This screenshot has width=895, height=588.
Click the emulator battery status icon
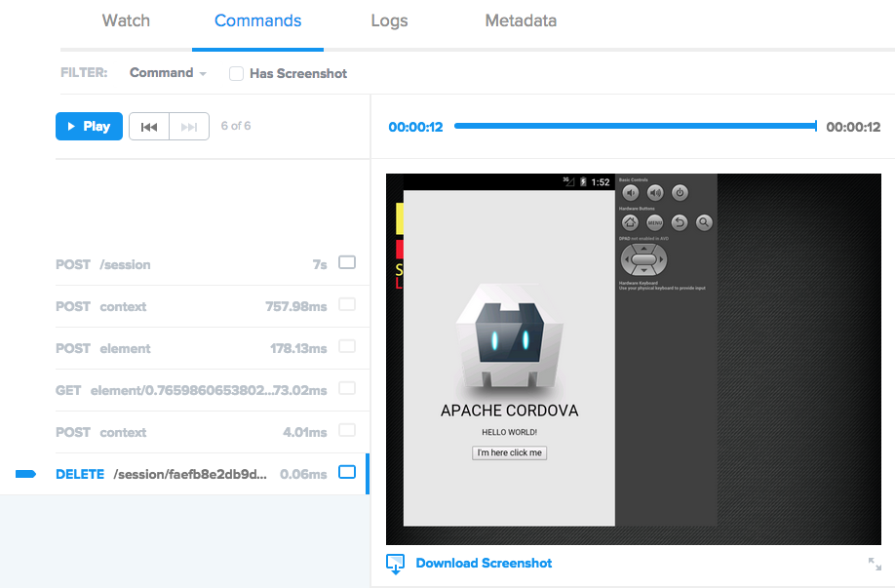583,182
